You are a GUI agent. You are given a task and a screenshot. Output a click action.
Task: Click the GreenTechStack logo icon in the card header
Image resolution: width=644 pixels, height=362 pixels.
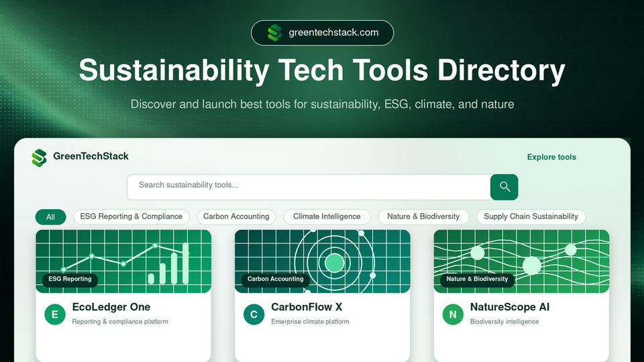tap(39, 158)
